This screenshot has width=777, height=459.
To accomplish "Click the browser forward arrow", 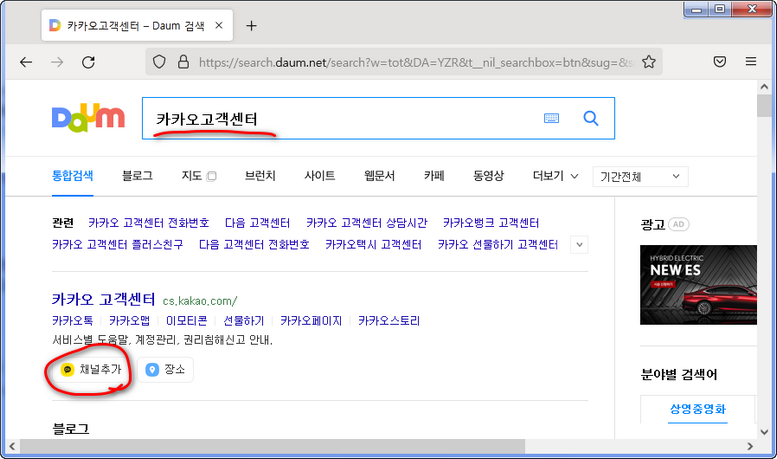I will [x=57, y=62].
